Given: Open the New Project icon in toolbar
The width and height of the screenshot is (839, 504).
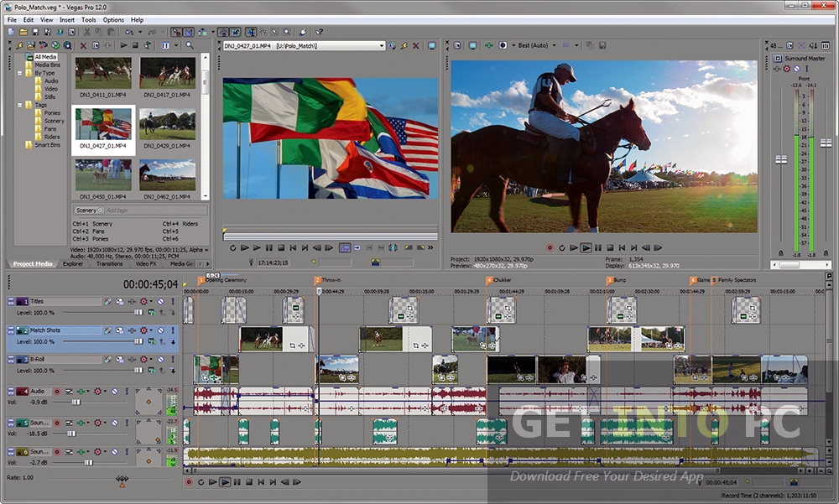Looking at the screenshot, I should (x=11, y=32).
